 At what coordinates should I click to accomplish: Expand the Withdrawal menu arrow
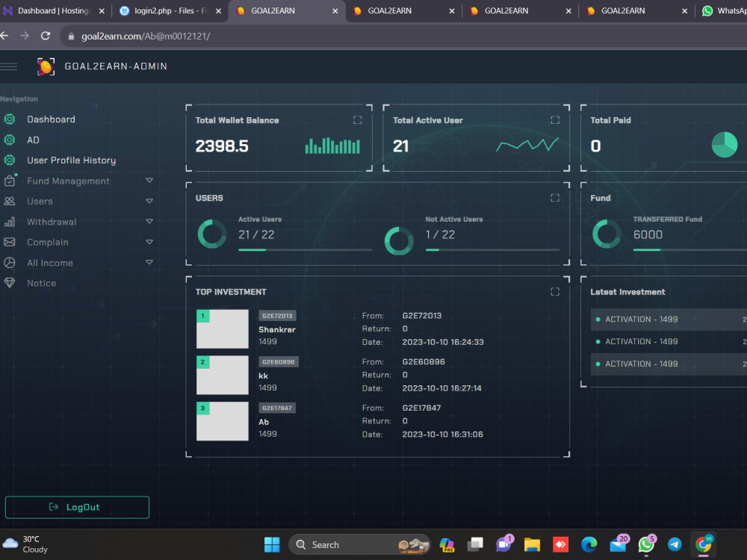pos(149,222)
